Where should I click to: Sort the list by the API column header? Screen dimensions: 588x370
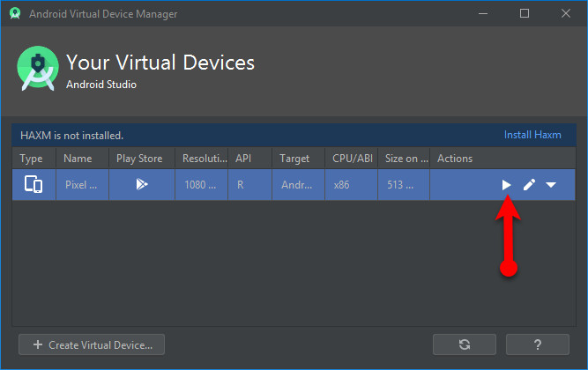coord(243,159)
